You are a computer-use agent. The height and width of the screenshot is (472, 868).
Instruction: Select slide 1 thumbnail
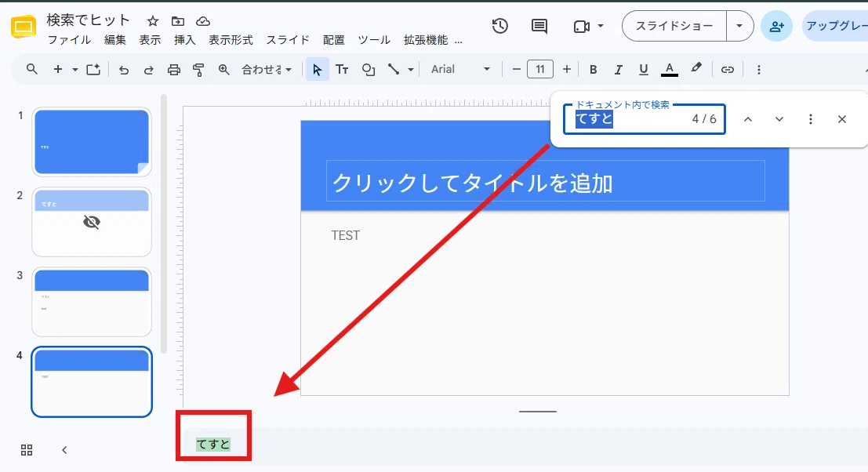92,142
